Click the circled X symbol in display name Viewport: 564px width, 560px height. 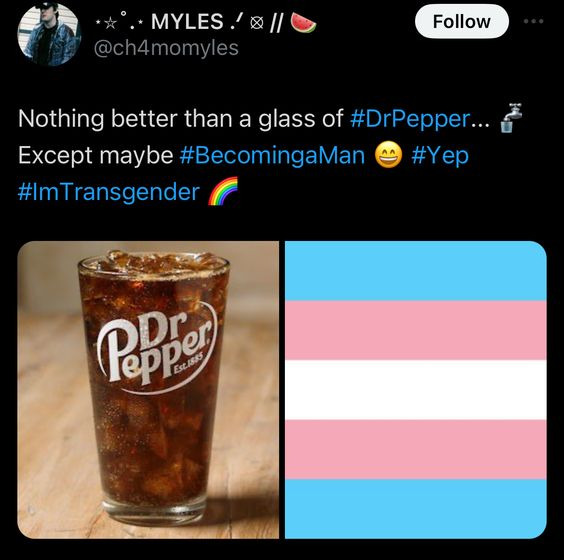coord(256,24)
